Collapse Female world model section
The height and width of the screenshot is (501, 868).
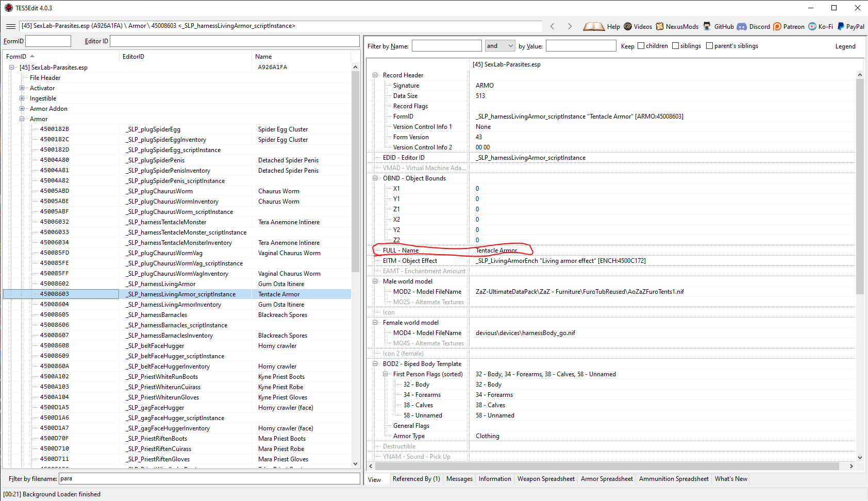point(375,323)
